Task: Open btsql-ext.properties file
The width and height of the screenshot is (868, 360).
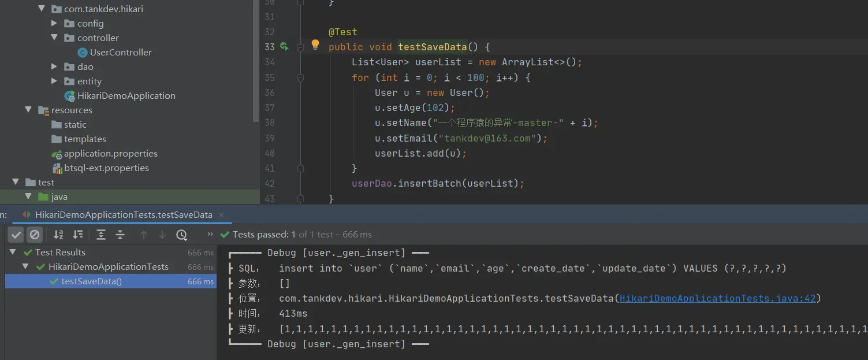Action: (x=107, y=168)
